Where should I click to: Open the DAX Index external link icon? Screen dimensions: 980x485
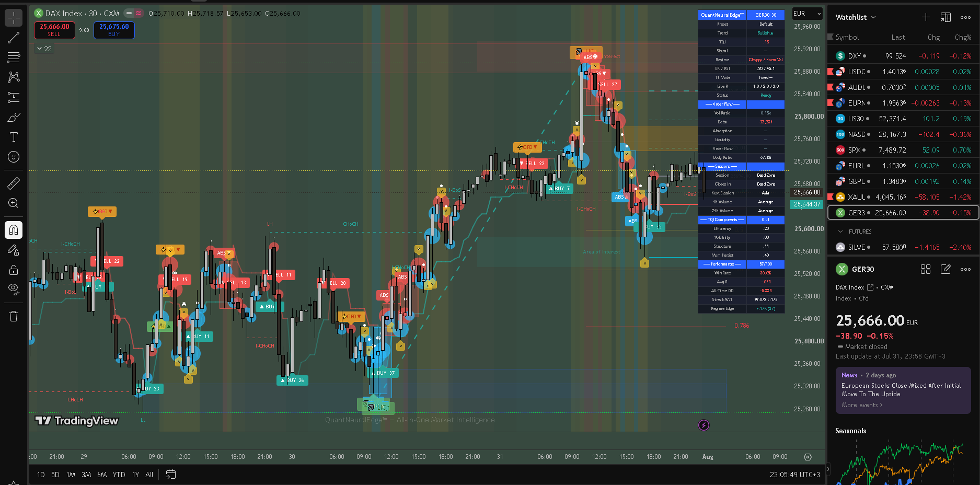click(870, 287)
